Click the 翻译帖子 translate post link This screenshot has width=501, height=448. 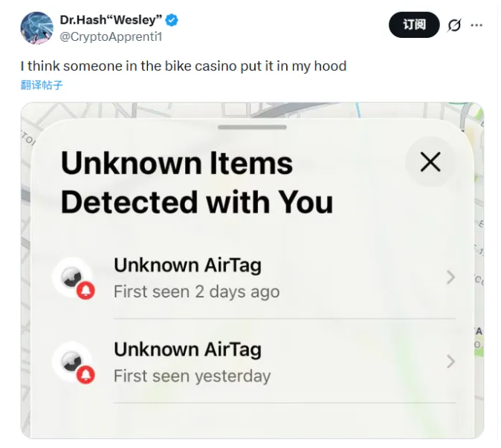coord(42,85)
